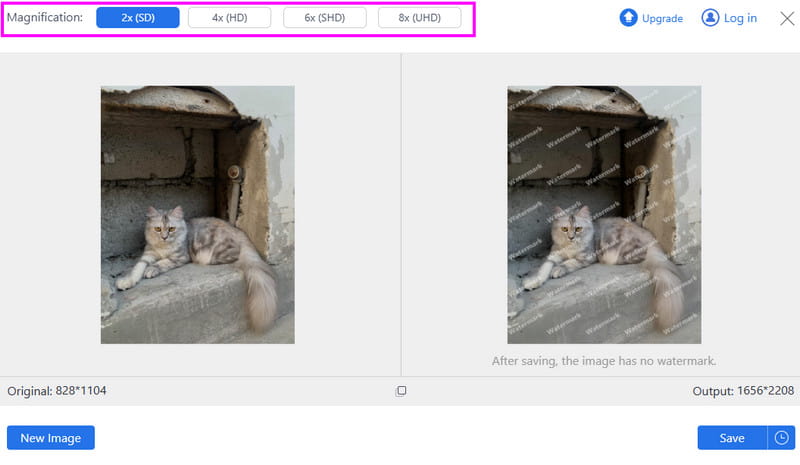Click the user profile Log in icon
Image resolution: width=800 pixels, height=465 pixels.
710,17
